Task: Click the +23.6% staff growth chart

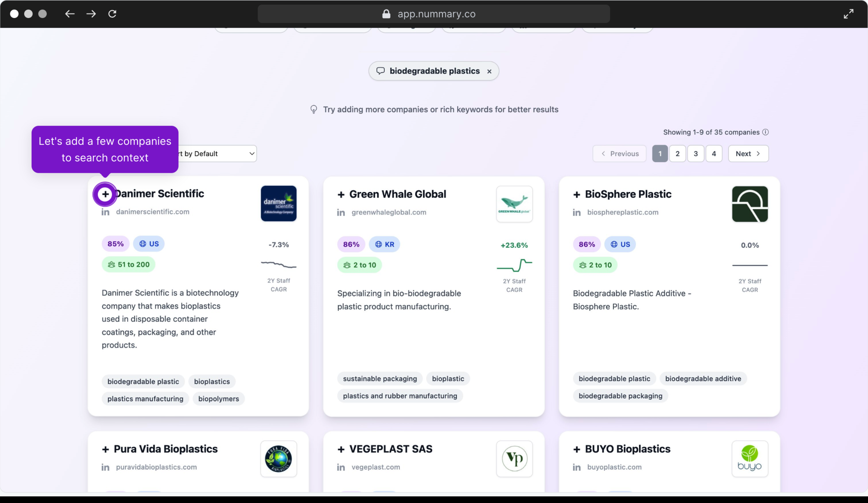Action: (x=514, y=265)
